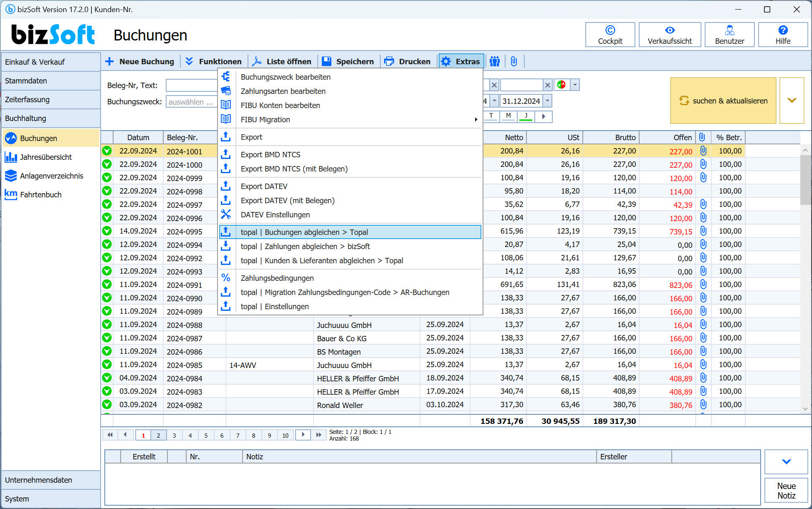Toggle the M month period filter
Screen dimensions: 812x509
tap(508, 116)
